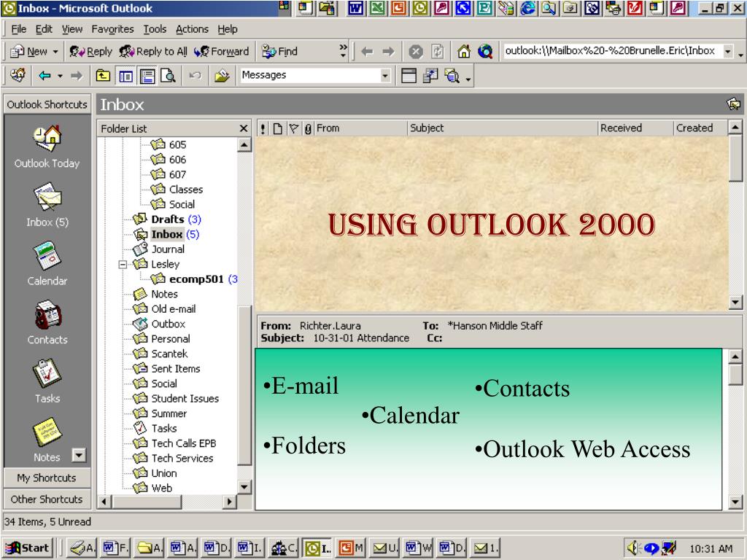This screenshot has height=560, width=747.
Task: Click the Reply toolbar button
Action: [x=90, y=52]
